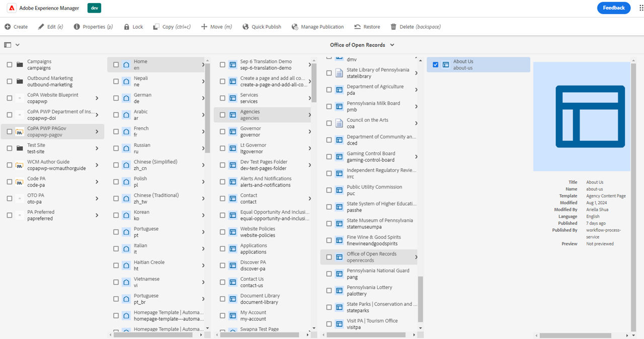
Task: Check the Agencies checkbox
Action: pyautogui.click(x=222, y=115)
